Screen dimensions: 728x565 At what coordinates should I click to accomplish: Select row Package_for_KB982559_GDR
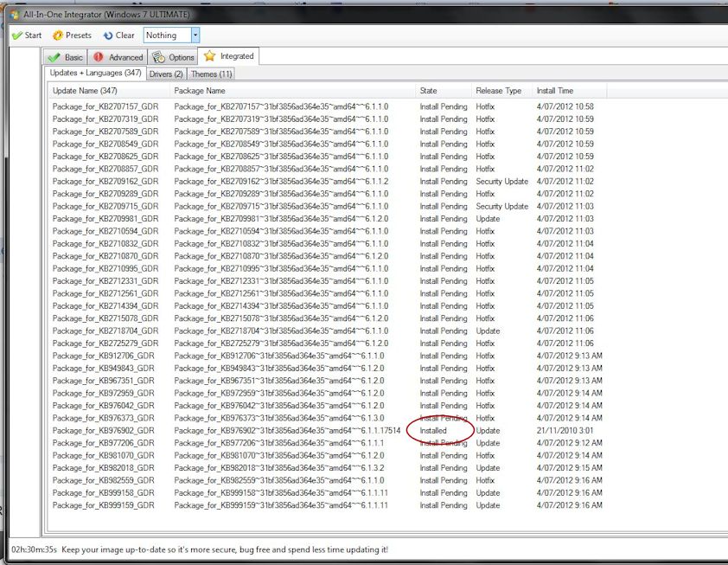(x=328, y=480)
